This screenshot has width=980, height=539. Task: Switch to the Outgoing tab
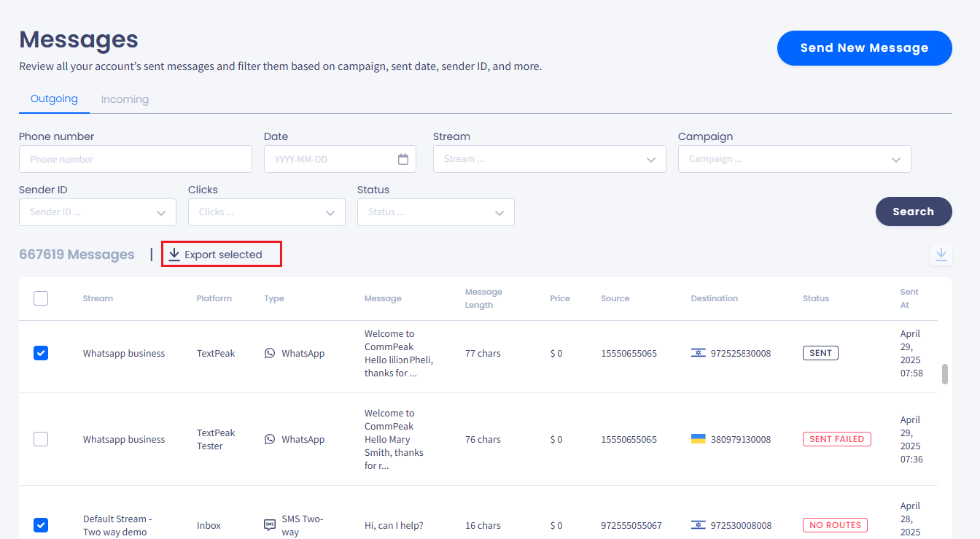[x=54, y=98]
